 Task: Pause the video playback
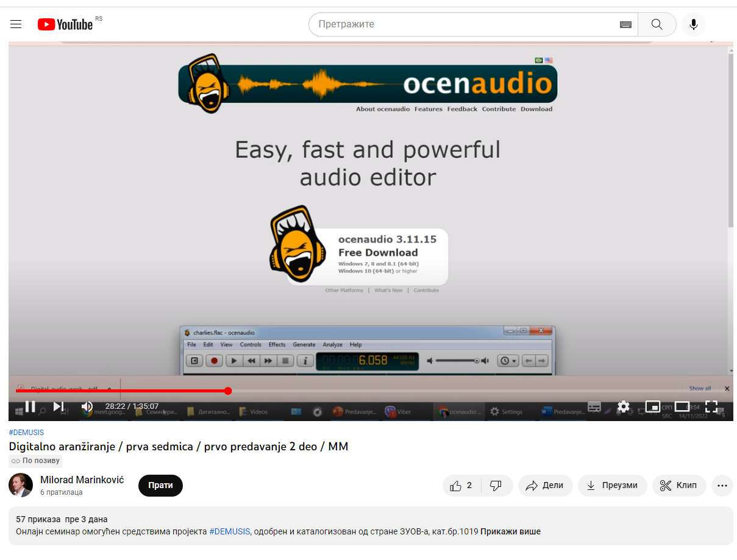pyautogui.click(x=30, y=406)
